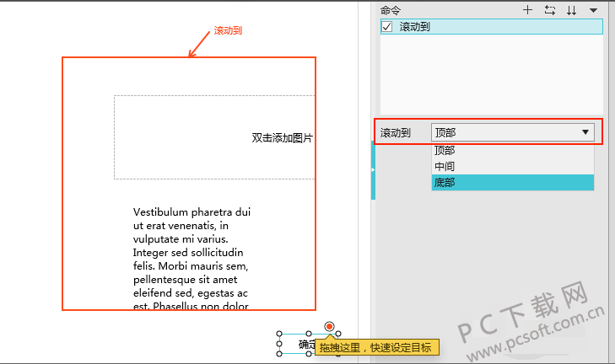The height and width of the screenshot is (364, 615).
Task: Click the double down-arrow reorder icon
Action: [571, 11]
